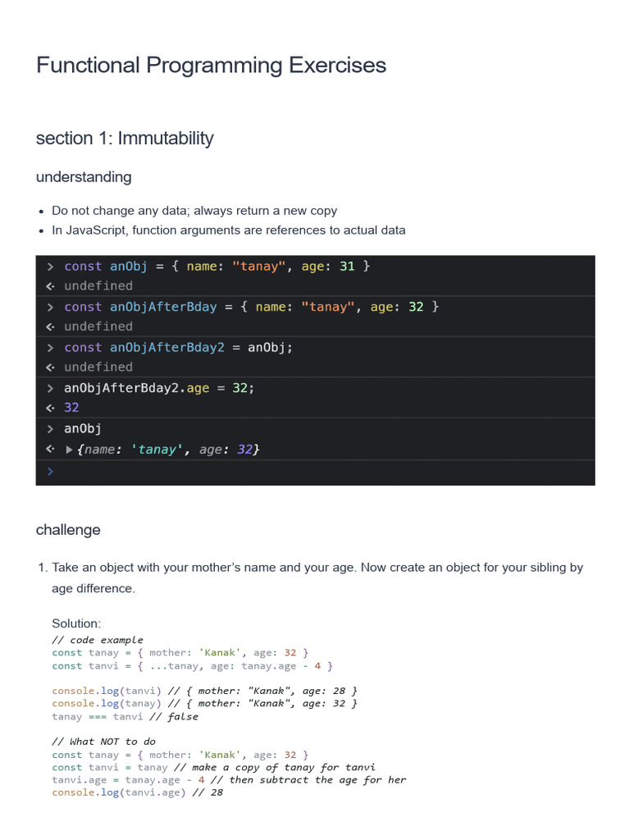
Task: Click the input chevron before 'const anObjAfterBday2 = anObj;'
Action: click(50, 347)
